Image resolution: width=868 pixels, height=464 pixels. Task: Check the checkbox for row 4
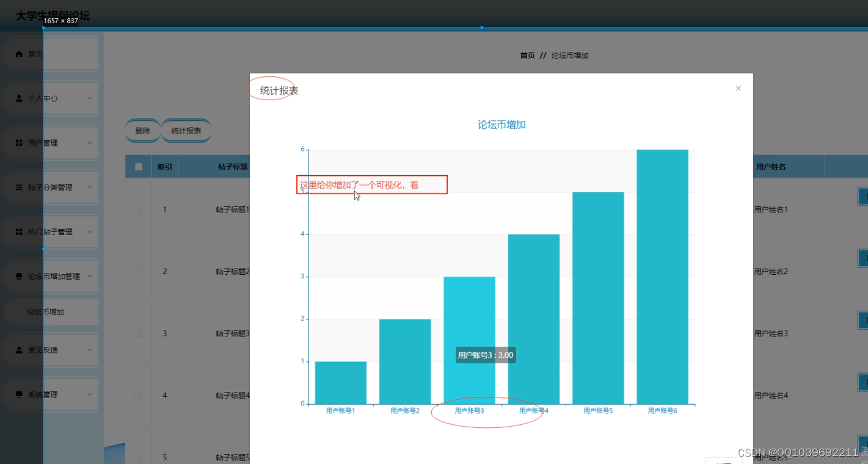click(137, 396)
